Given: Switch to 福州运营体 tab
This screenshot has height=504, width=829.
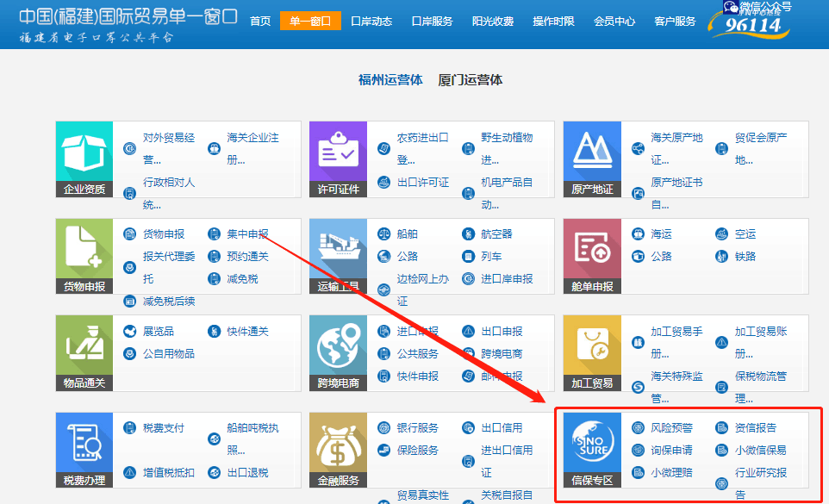Looking at the screenshot, I should coord(390,80).
